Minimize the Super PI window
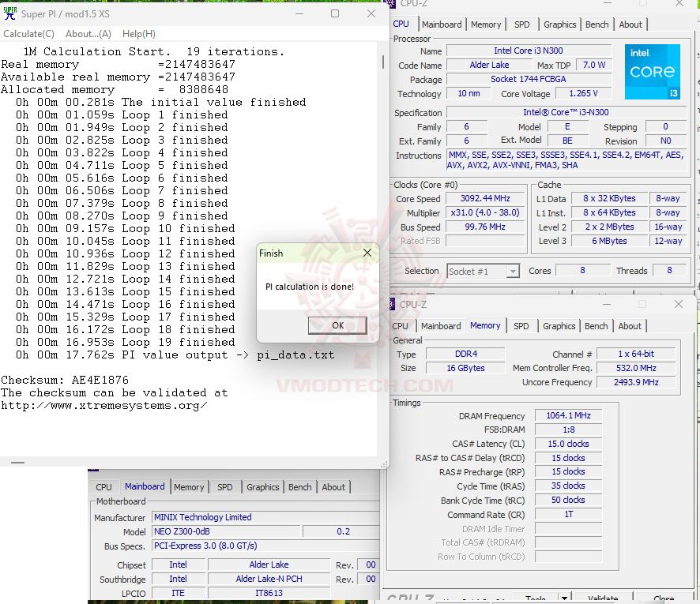Screen dimensions: 700x604 [299, 13]
